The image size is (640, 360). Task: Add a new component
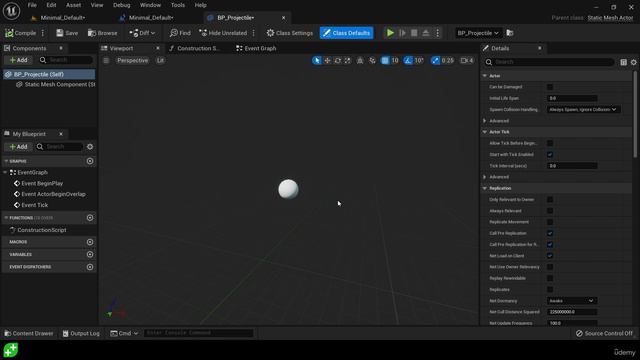[18, 60]
